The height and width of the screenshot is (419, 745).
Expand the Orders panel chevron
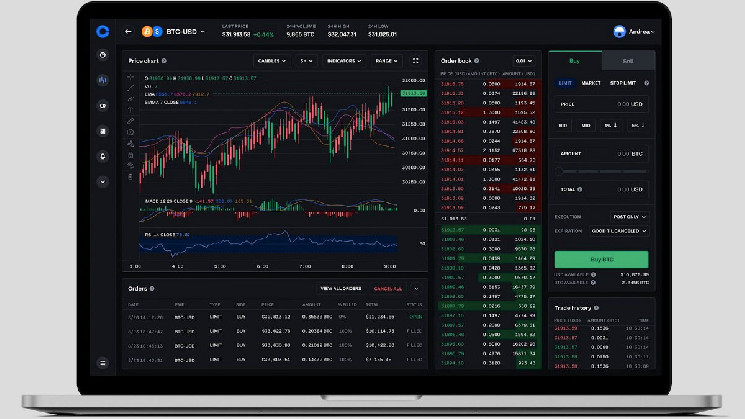pyautogui.click(x=416, y=288)
